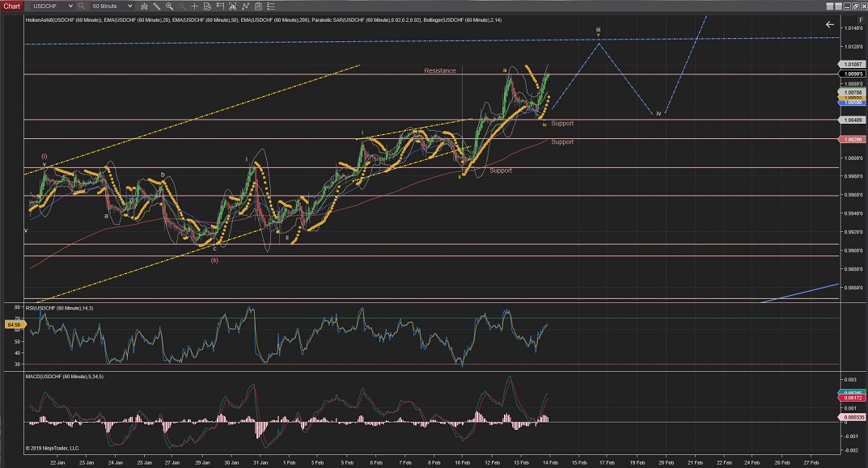The width and height of the screenshot is (868, 468).
Task: Click the 1.01007 price marker
Action: point(853,64)
